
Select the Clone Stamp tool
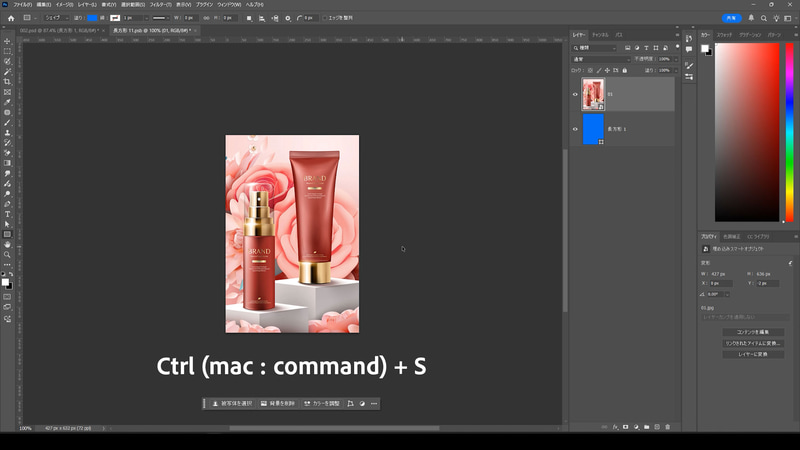[x=7, y=133]
